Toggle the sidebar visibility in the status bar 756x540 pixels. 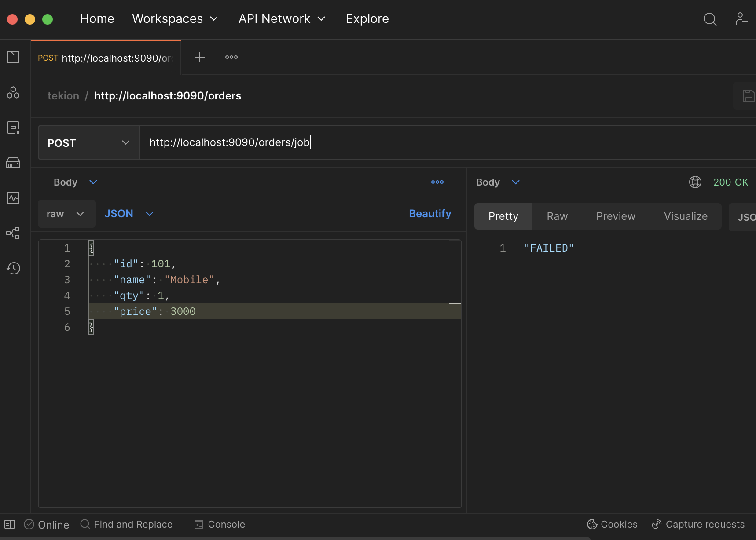[x=9, y=524]
